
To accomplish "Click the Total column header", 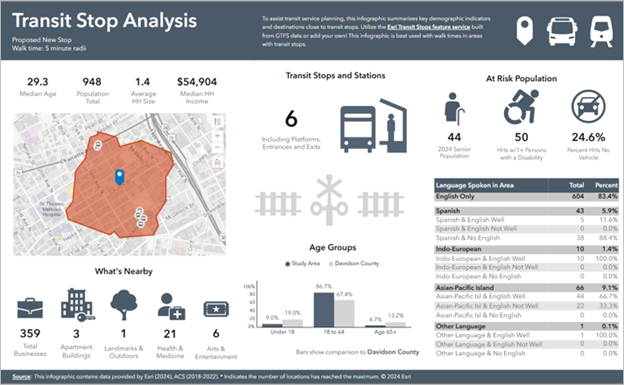I will pyautogui.click(x=576, y=185).
